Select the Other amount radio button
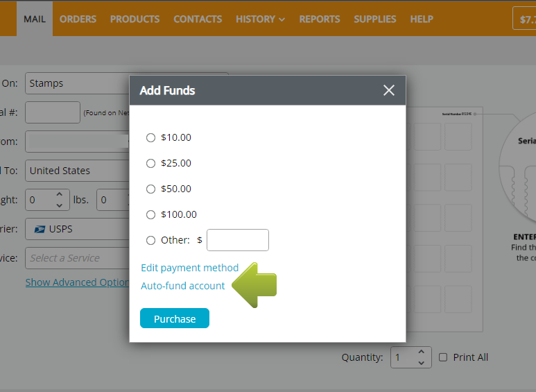The height and width of the screenshot is (392, 536). pyautogui.click(x=150, y=240)
